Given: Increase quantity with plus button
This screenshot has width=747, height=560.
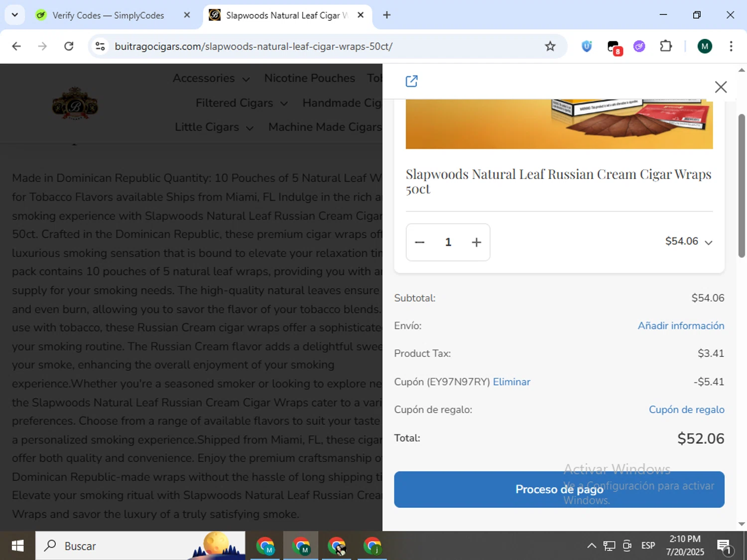Looking at the screenshot, I should (x=477, y=242).
